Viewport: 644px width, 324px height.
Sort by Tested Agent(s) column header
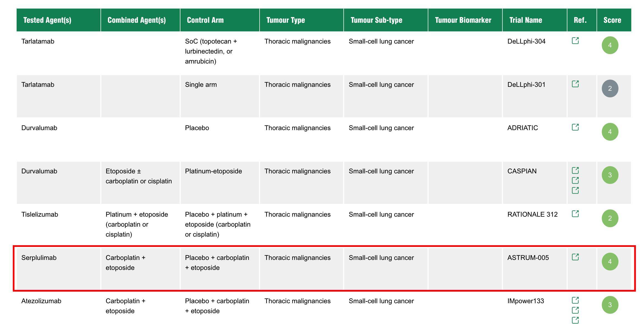click(47, 20)
